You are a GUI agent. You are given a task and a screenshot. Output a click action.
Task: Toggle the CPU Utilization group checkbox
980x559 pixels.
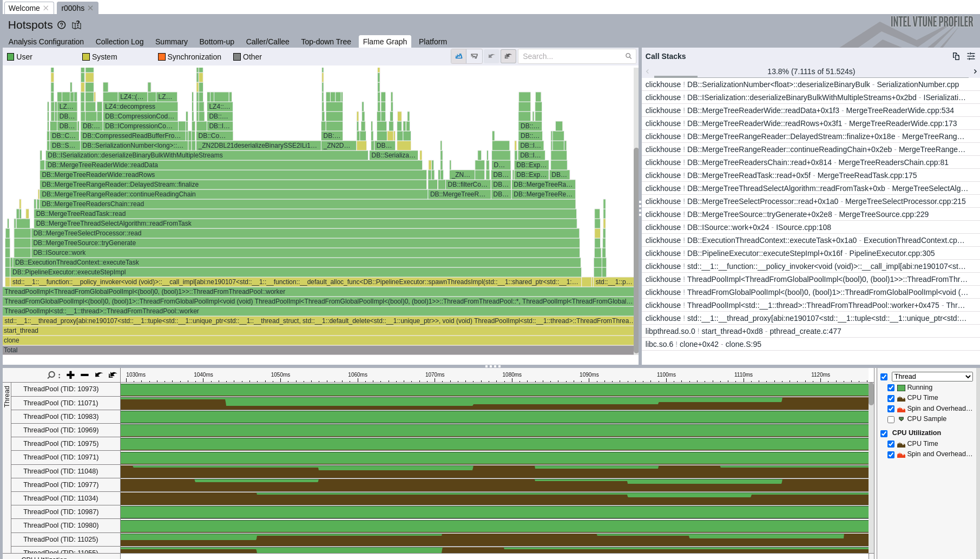coord(884,433)
